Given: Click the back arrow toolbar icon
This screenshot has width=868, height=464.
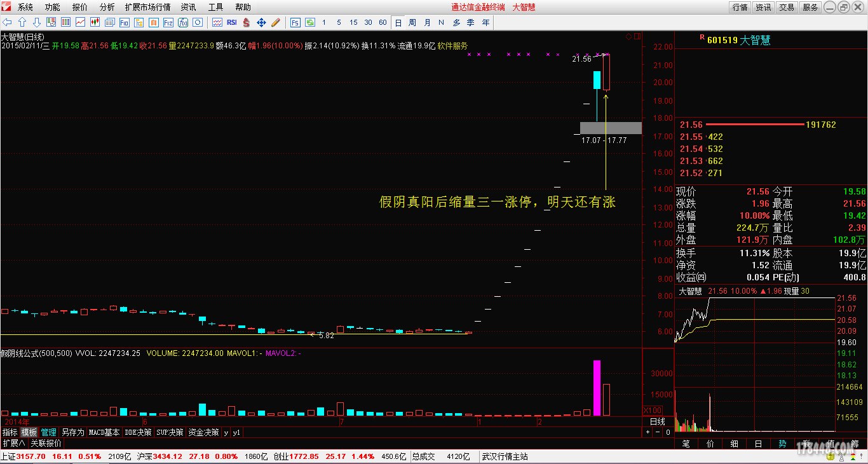Looking at the screenshot, I should pyautogui.click(x=7, y=22).
